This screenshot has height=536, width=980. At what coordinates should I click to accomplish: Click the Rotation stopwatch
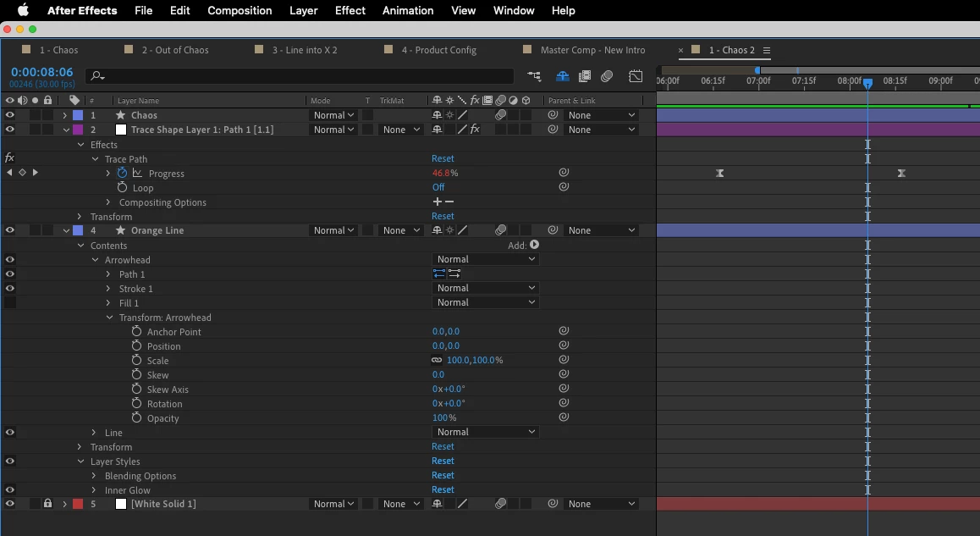(136, 403)
